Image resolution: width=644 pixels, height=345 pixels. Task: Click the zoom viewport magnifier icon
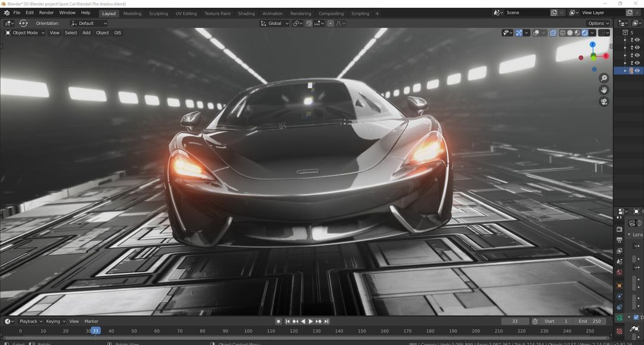603,78
